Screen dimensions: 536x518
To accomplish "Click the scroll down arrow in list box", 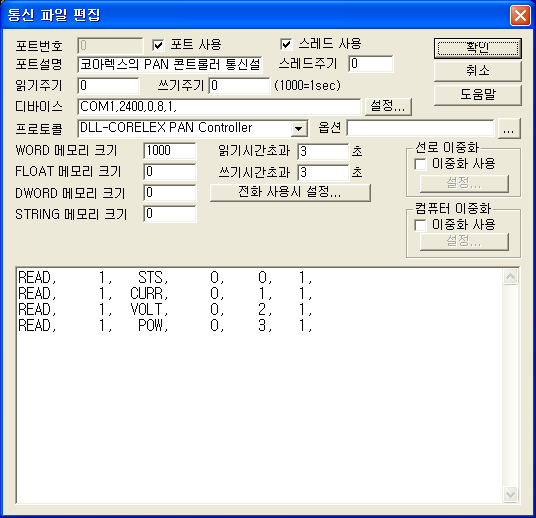I will 511,494.
